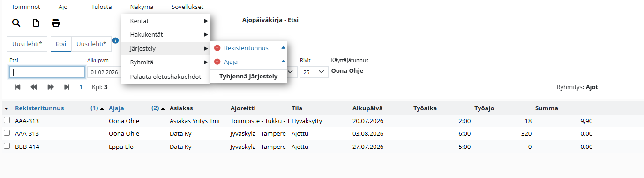
Task: Click the Rekisteritunnus sort entry in submenu
Action: pyautogui.click(x=246, y=48)
